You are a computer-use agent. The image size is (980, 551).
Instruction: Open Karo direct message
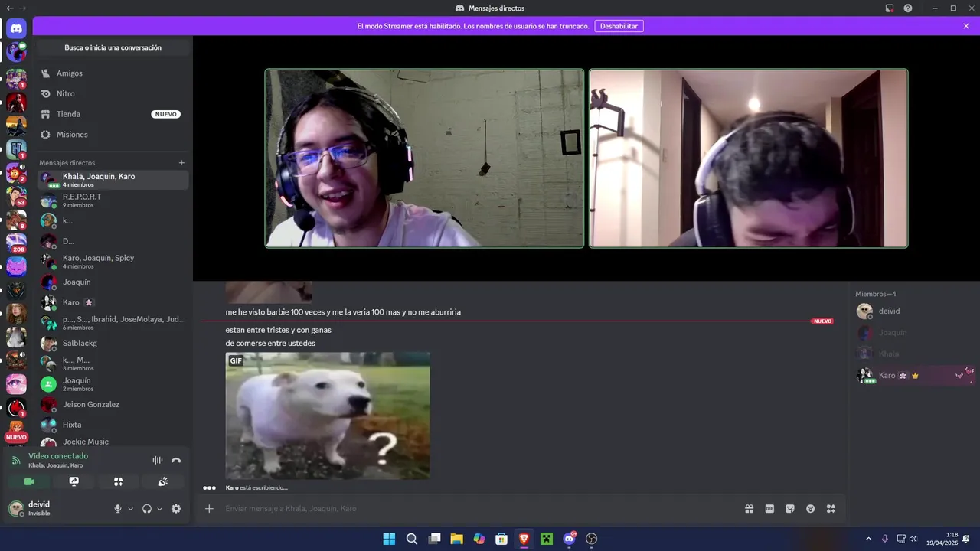click(x=113, y=302)
